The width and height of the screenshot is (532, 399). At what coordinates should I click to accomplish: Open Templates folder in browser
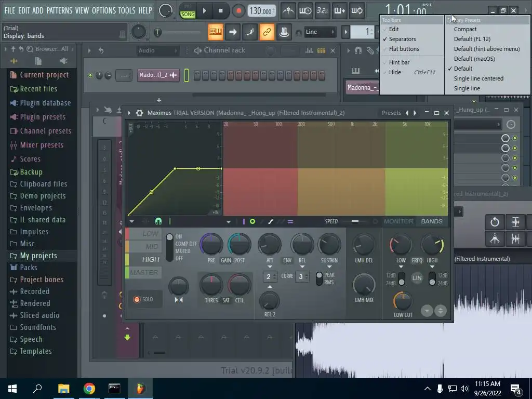pos(36,351)
